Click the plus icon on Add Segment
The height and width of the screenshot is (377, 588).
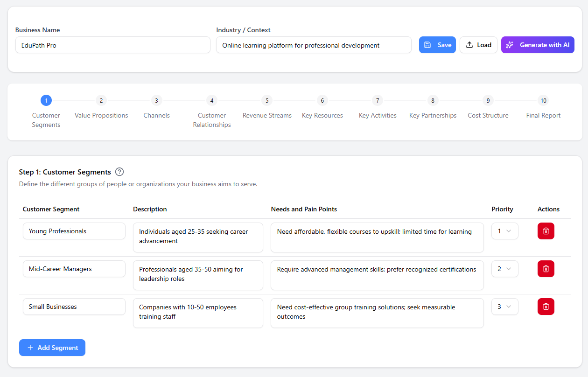click(30, 347)
